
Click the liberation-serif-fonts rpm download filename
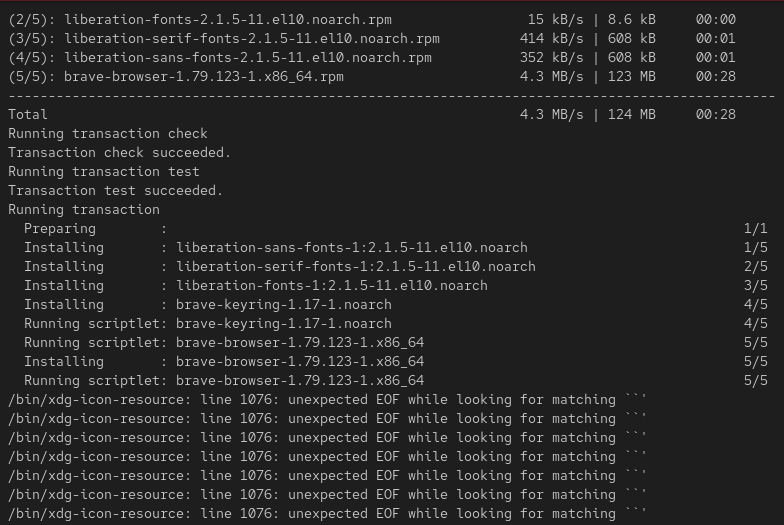[251, 38]
